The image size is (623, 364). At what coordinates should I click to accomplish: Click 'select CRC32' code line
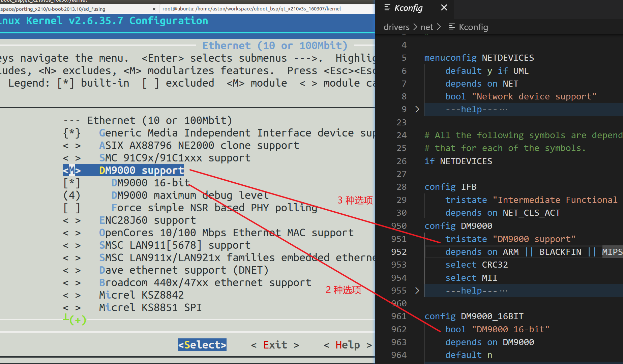(x=476, y=265)
